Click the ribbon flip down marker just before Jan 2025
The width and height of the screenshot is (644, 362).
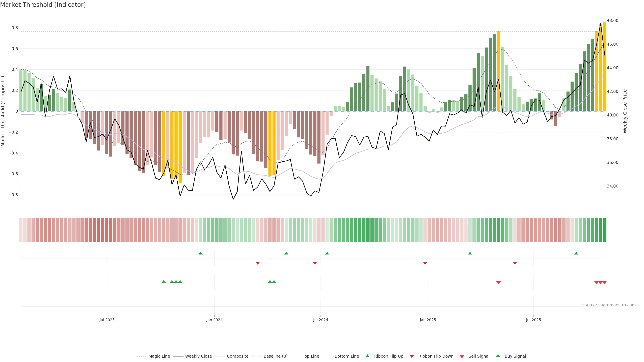[425, 263]
